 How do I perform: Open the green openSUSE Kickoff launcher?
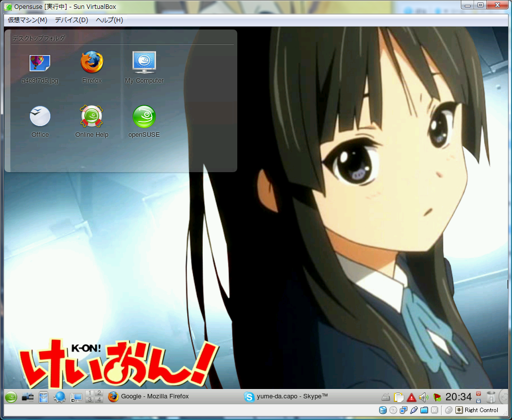pos(11,397)
